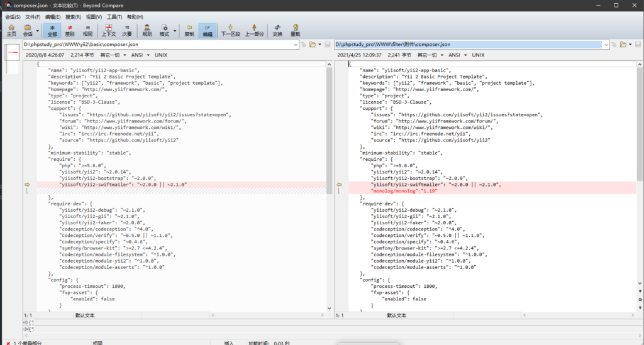Screen dimensions: 644x345
Task: Expand the 会话 toolbar dropdown arrow
Action: tap(38, 30)
